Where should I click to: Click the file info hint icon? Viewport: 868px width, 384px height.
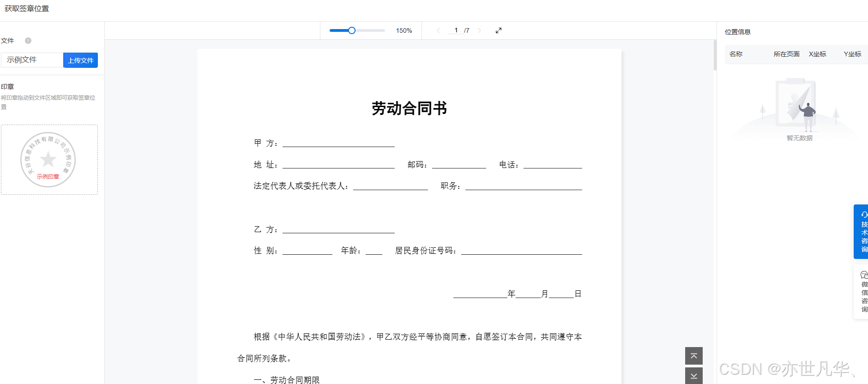coord(28,41)
